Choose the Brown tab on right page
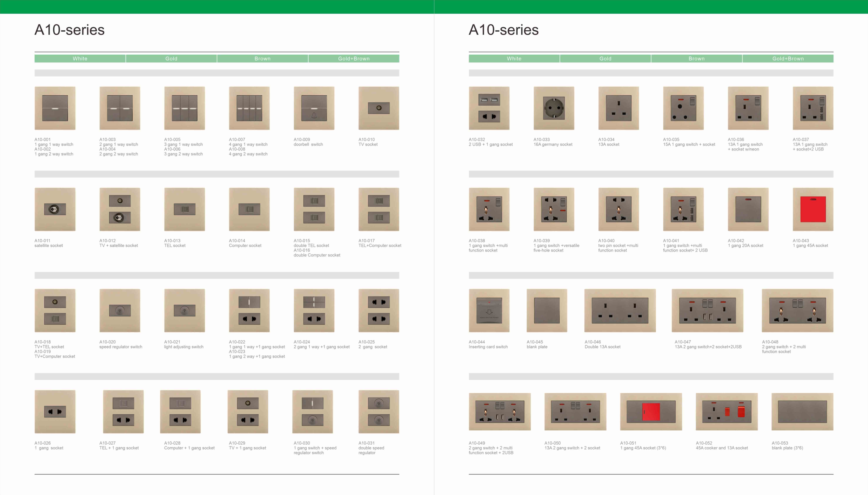Screen dimensions: 868x495 (697, 59)
